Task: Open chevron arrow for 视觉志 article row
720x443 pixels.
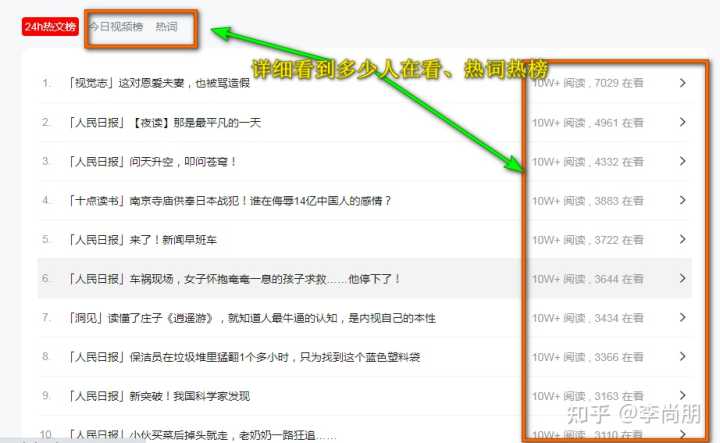Action: (682, 83)
